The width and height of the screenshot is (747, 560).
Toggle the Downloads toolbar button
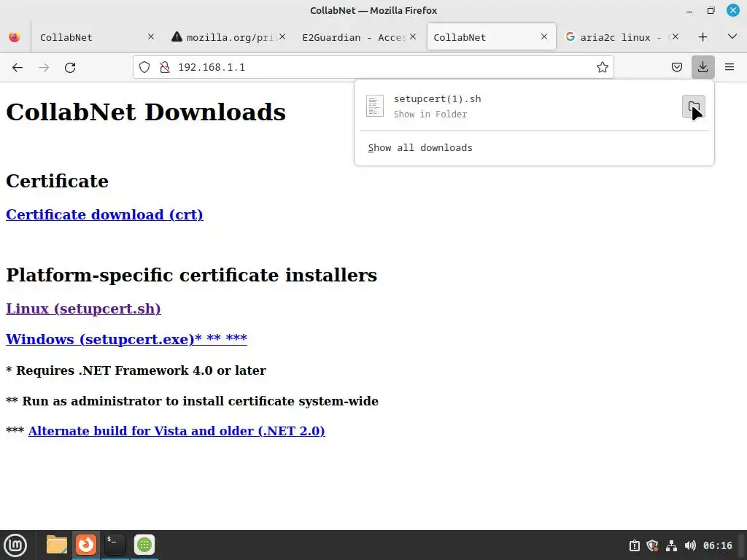tap(703, 67)
